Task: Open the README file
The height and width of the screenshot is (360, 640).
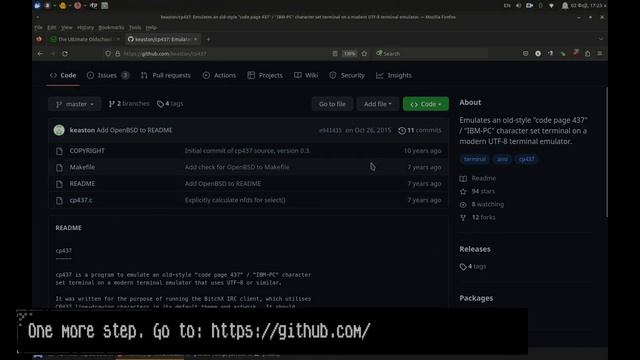Action: pyautogui.click(x=82, y=184)
